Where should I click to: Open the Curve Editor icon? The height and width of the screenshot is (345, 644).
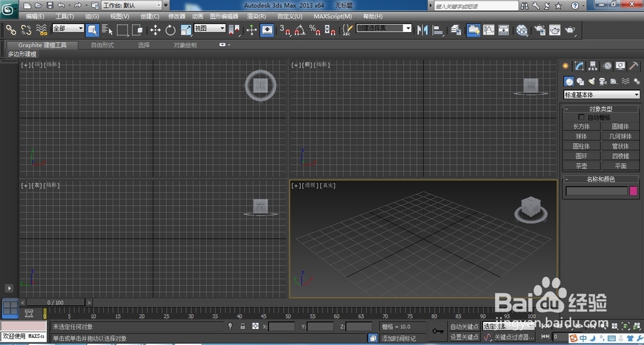489,30
